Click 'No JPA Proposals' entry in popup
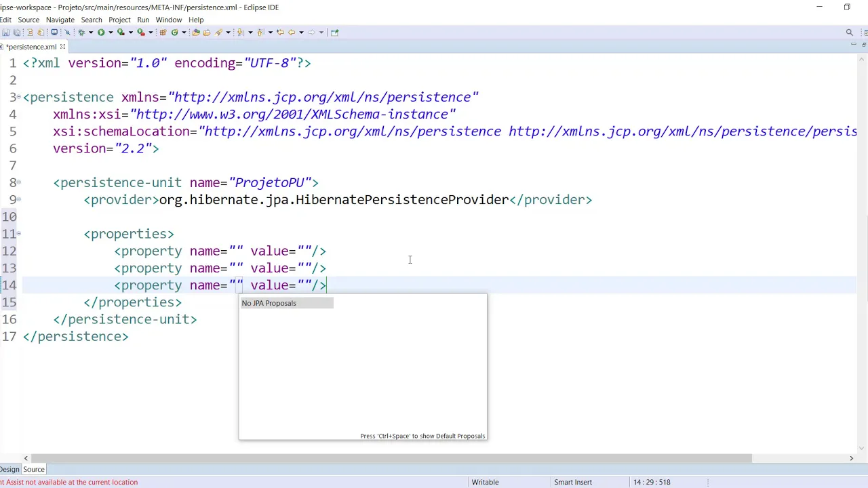Image resolution: width=868 pixels, height=488 pixels. pos(286,303)
